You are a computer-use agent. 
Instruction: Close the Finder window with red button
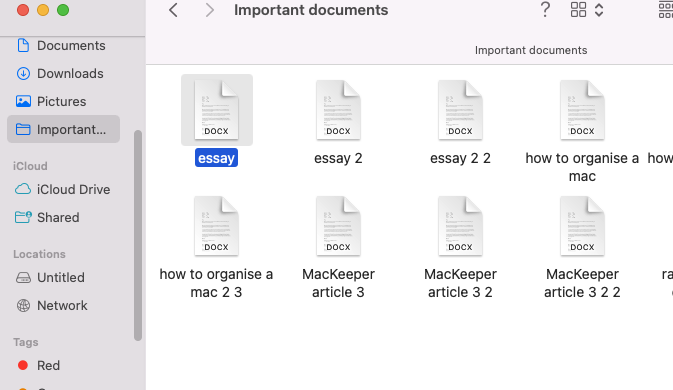23,10
